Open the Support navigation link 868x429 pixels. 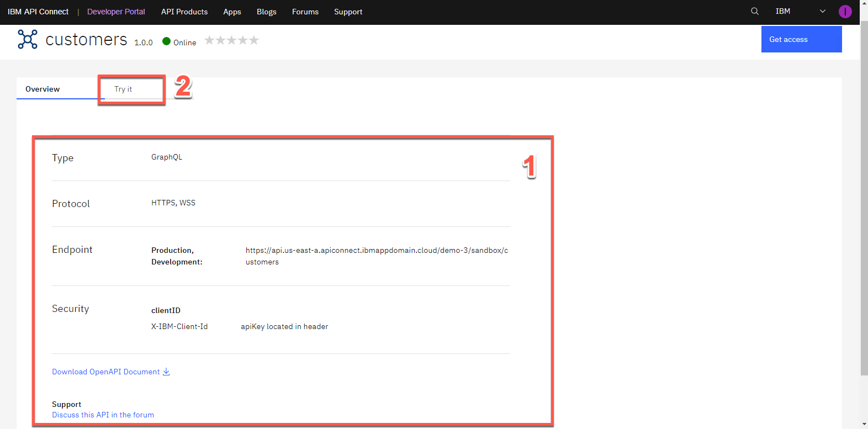pyautogui.click(x=348, y=12)
